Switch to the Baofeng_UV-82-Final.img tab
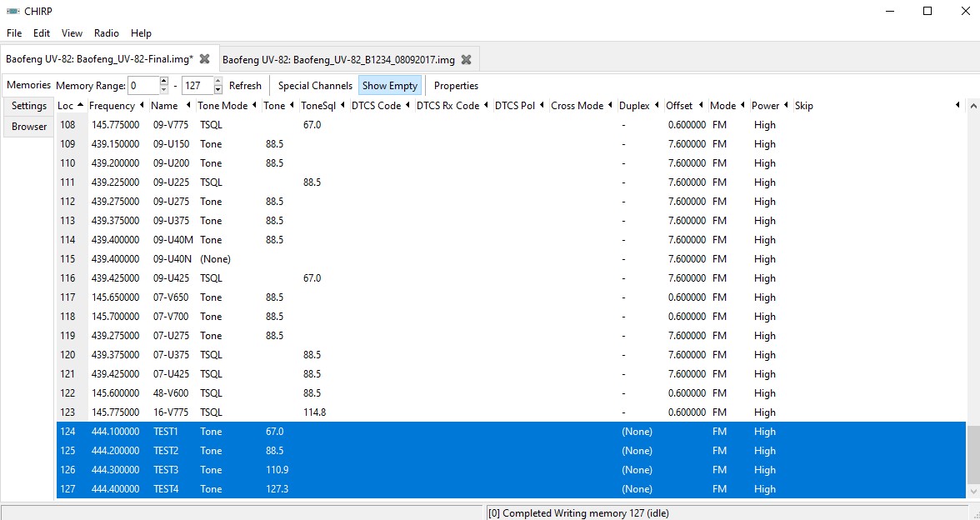 click(x=99, y=59)
